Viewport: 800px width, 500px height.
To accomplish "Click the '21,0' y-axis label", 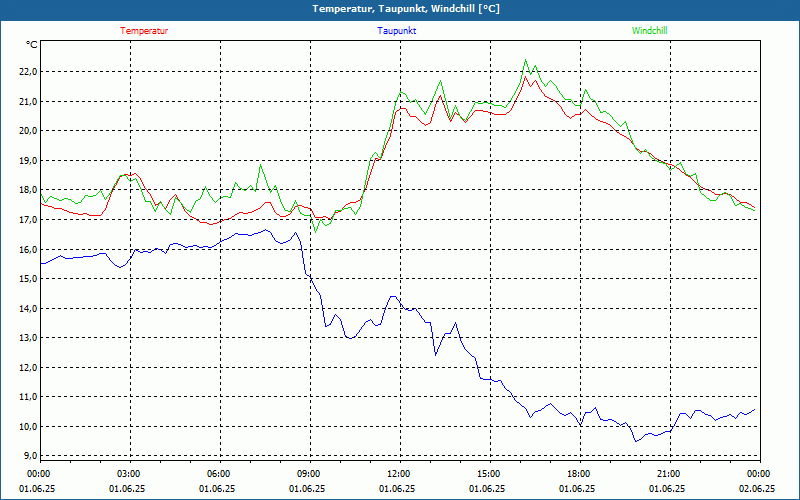I will [x=28, y=102].
